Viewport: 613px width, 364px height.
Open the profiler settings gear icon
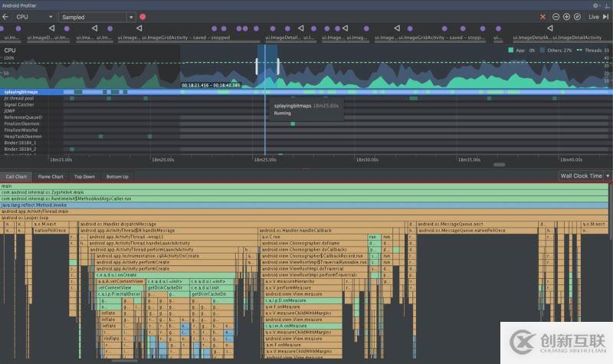click(596, 5)
